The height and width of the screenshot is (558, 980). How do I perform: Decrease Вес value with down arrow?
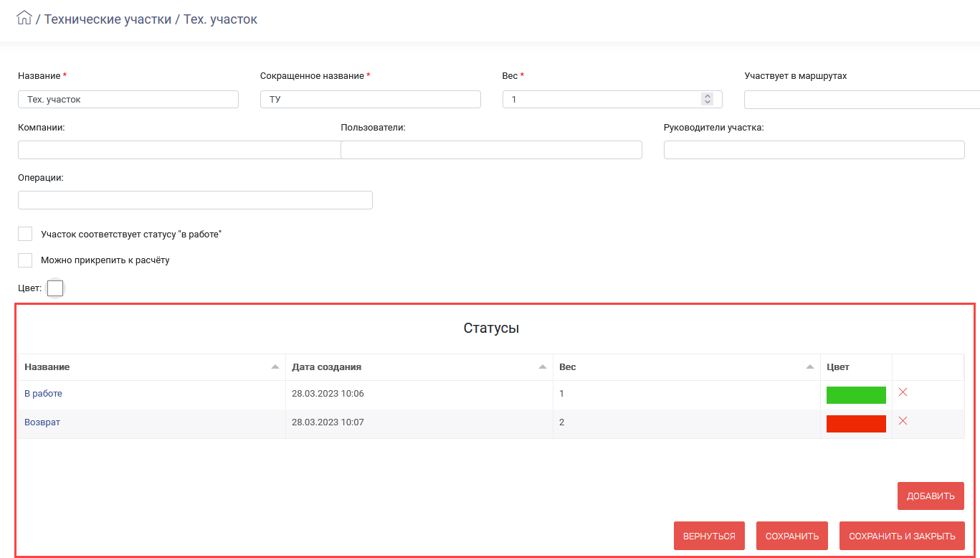708,103
